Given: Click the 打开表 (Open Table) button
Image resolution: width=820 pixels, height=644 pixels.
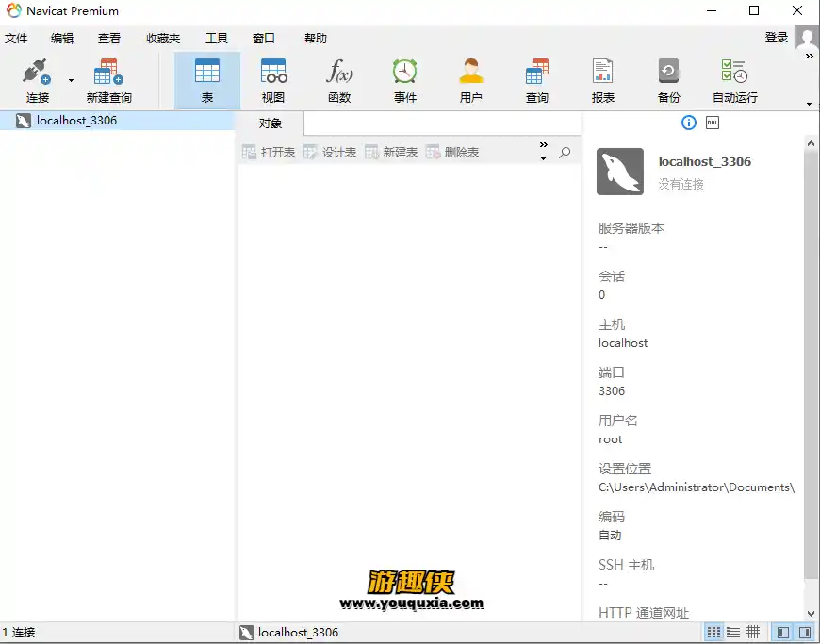Looking at the screenshot, I should (x=269, y=152).
